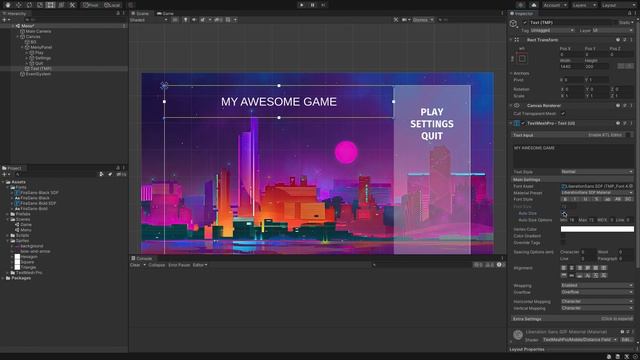
Task: Toggle Collapse in the Console toolbar
Action: tap(157, 265)
